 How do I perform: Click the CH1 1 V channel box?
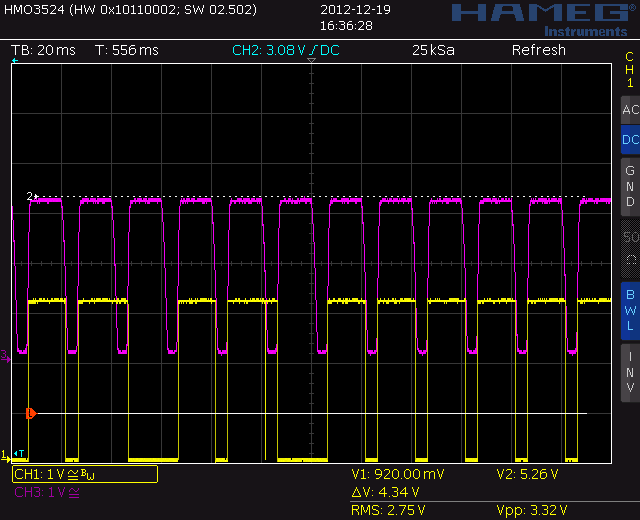[x=85, y=474]
